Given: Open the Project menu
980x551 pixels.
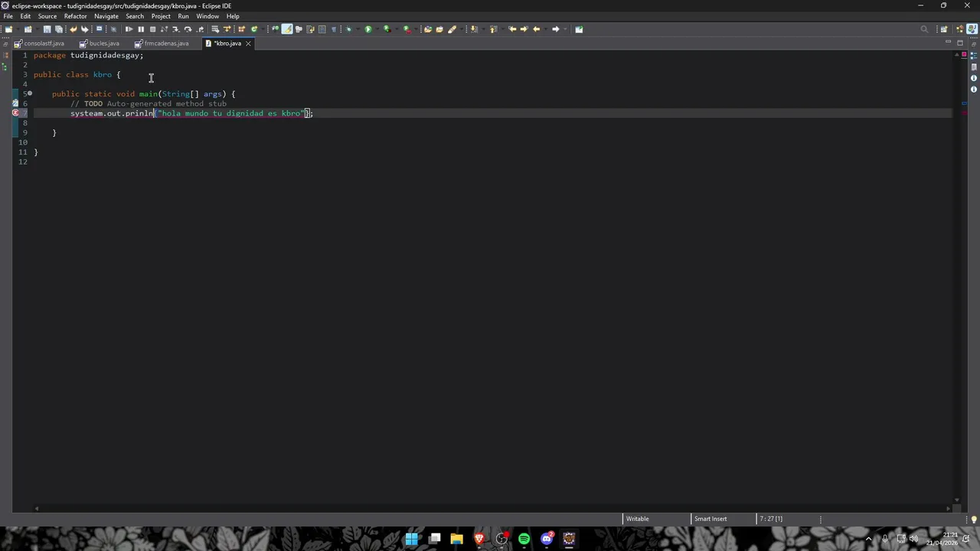Looking at the screenshot, I should pyautogui.click(x=161, y=16).
